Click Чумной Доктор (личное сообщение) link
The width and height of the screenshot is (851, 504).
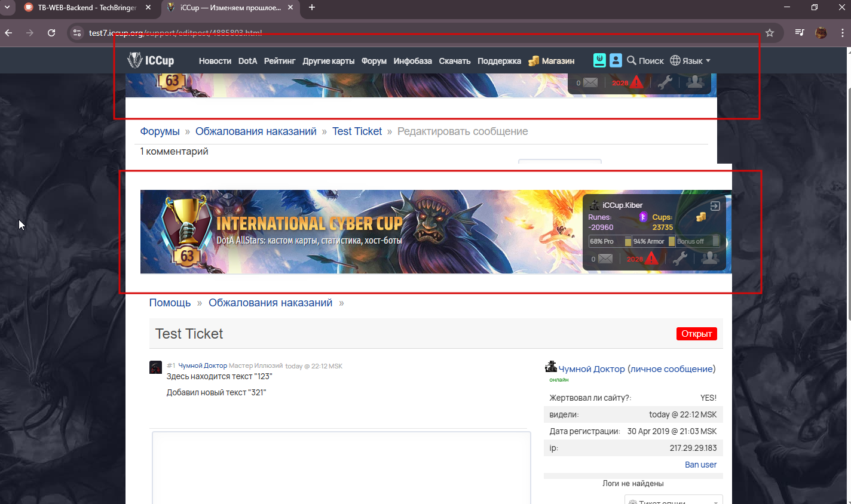[637, 369]
